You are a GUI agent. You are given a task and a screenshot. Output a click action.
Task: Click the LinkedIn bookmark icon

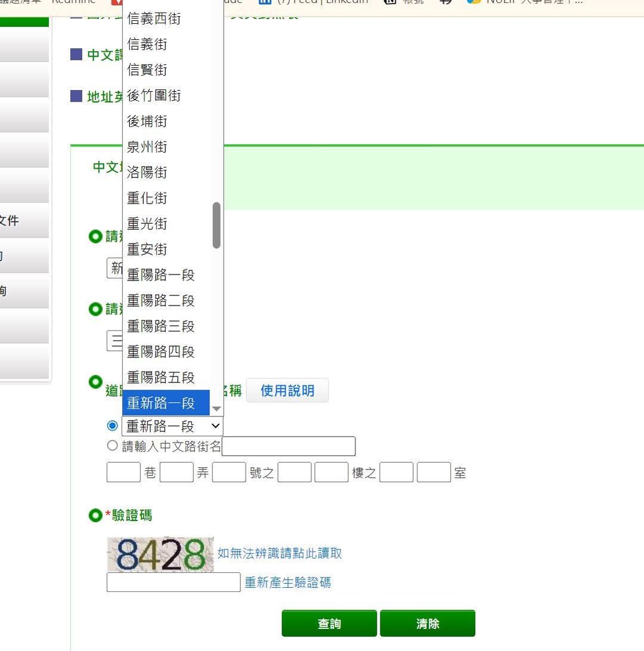pyautogui.click(x=265, y=2)
